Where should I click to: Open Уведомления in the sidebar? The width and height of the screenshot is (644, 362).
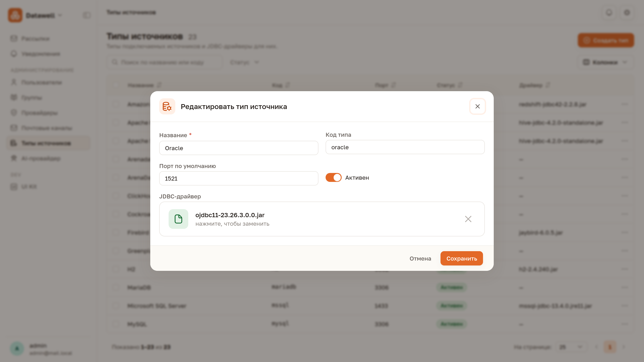click(x=48, y=54)
